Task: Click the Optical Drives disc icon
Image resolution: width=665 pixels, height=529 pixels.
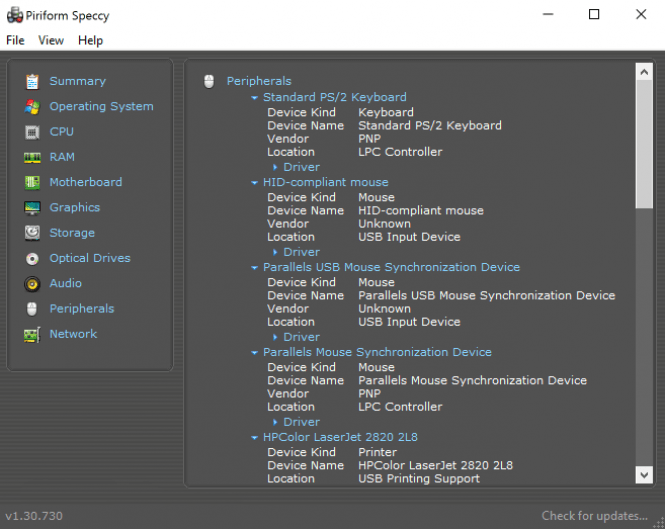Action: (x=32, y=258)
